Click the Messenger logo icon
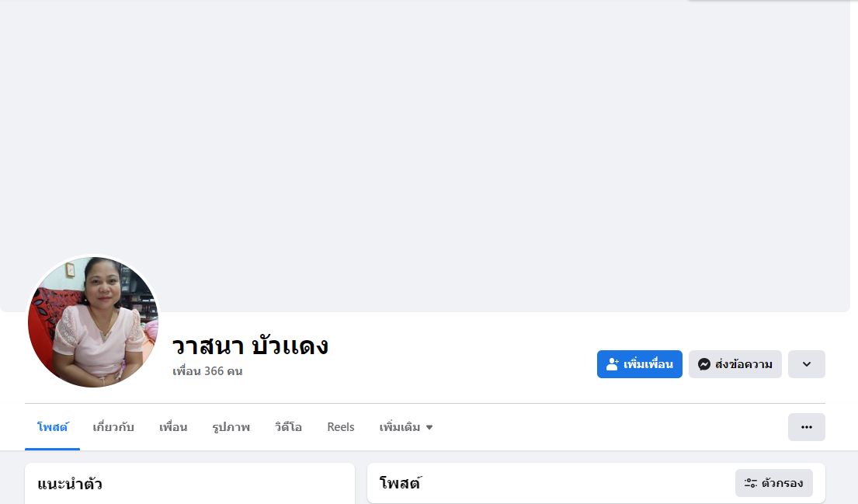The width and height of the screenshot is (858, 504). coord(704,364)
